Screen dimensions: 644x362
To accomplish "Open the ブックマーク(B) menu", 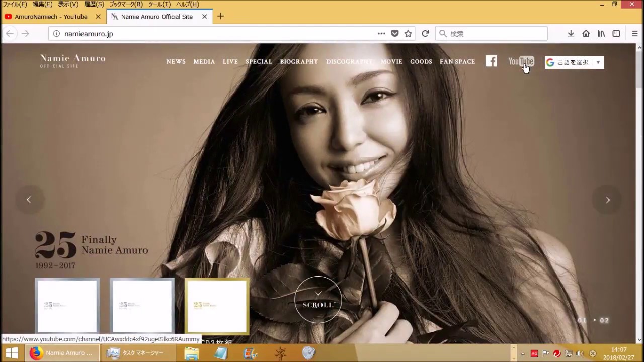I will click(x=126, y=4).
